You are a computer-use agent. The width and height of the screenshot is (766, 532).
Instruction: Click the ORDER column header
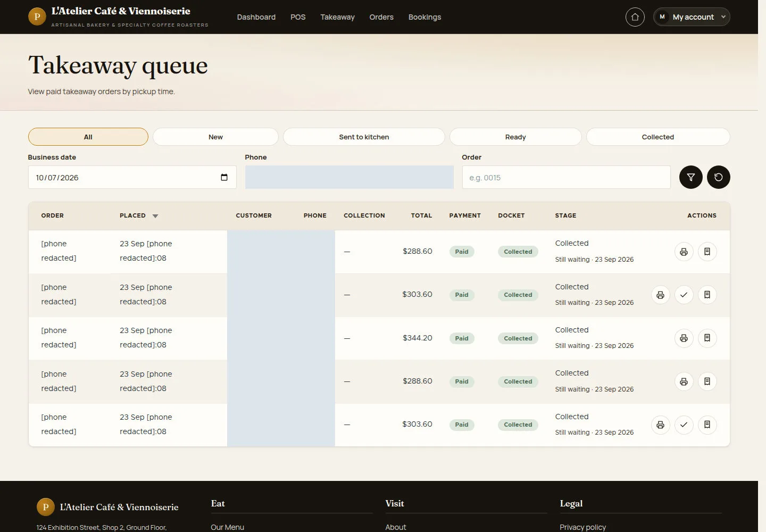(52, 215)
